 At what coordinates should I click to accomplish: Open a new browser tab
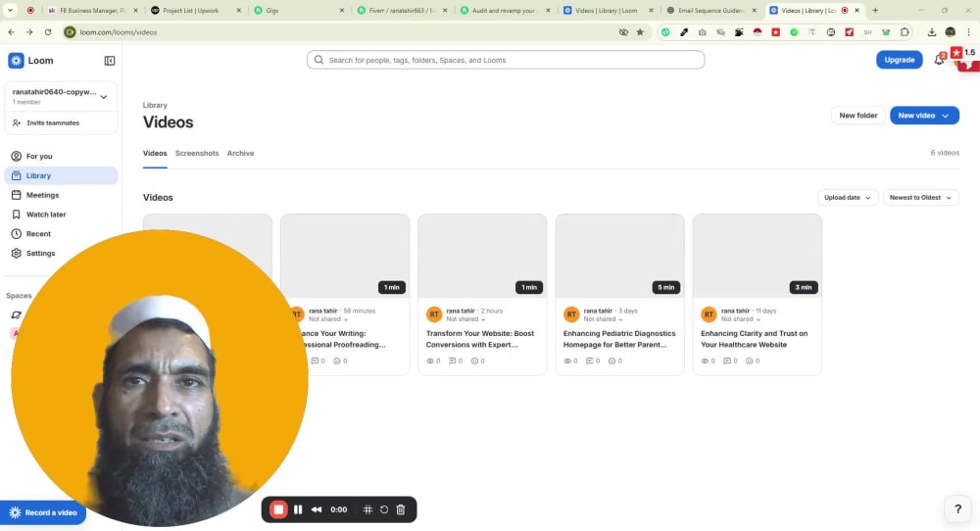click(x=875, y=11)
